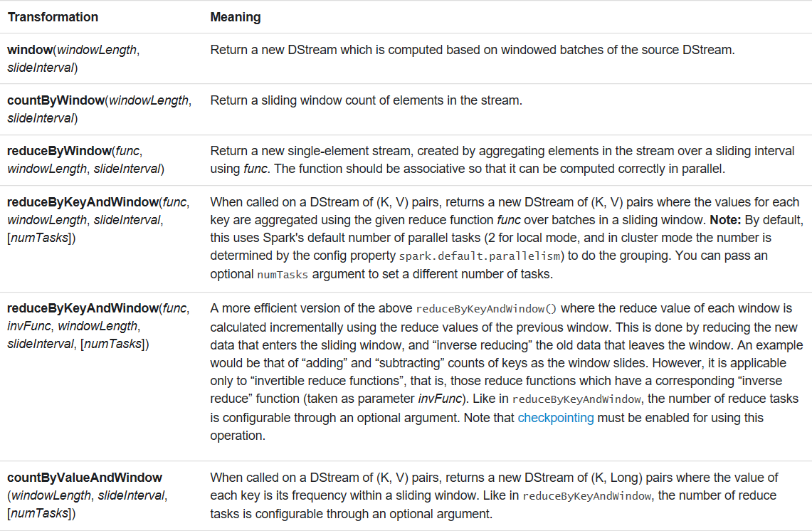Click "Return a new DStream which is computed" text
Viewport: 812px width, 531px height.
click(x=314, y=51)
